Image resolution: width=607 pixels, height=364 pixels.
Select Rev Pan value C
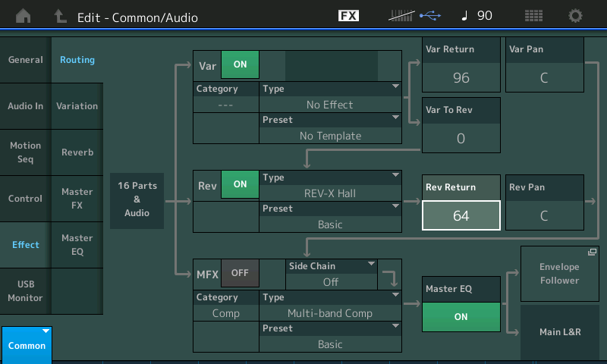(544, 215)
